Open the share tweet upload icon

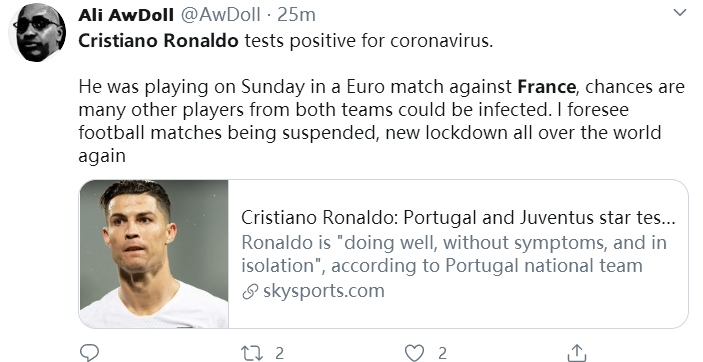[x=577, y=353]
